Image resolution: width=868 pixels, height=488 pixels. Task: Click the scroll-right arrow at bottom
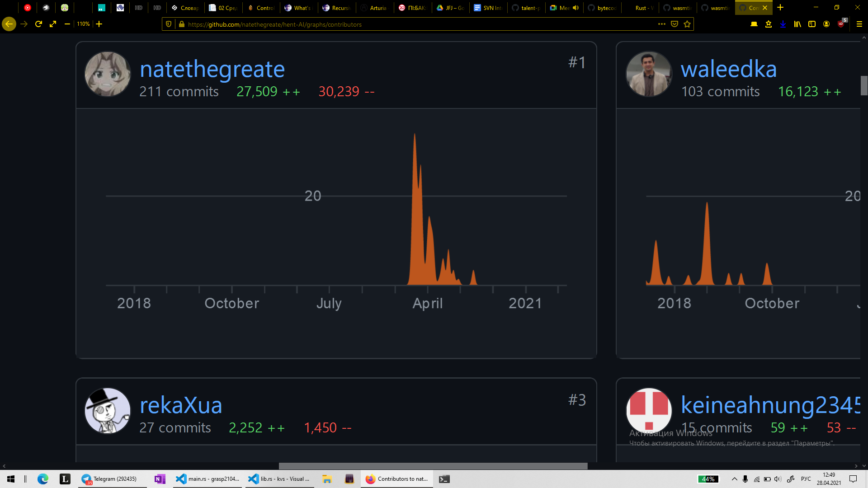click(x=856, y=466)
